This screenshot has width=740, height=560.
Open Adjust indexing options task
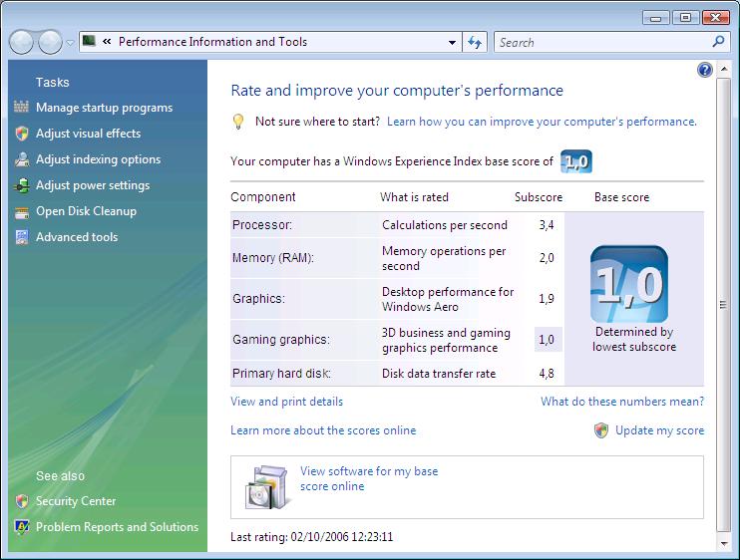(98, 159)
